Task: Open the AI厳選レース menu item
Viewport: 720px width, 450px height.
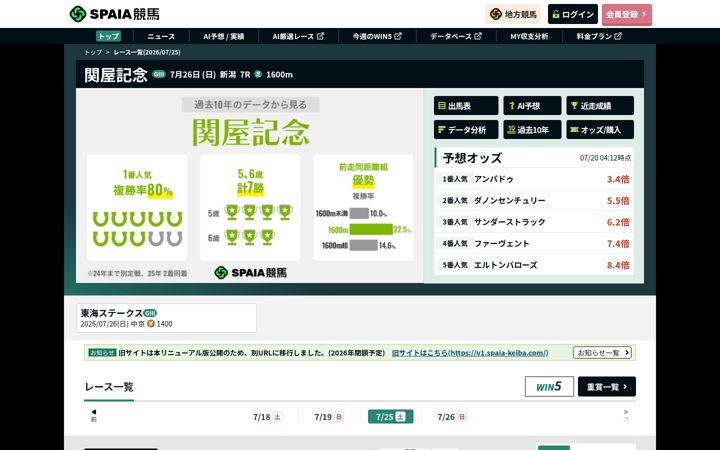Action: pos(298,36)
